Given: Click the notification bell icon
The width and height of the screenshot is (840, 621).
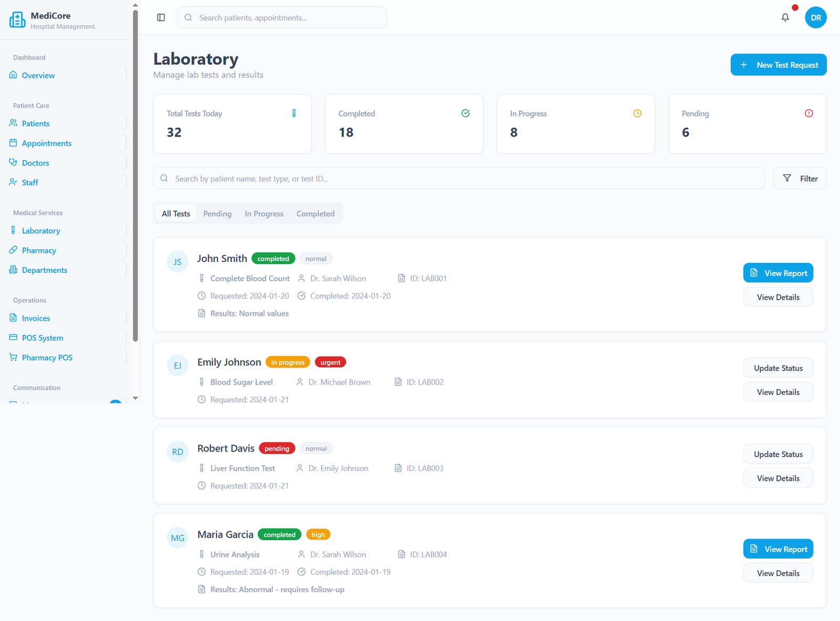Looking at the screenshot, I should pos(785,17).
